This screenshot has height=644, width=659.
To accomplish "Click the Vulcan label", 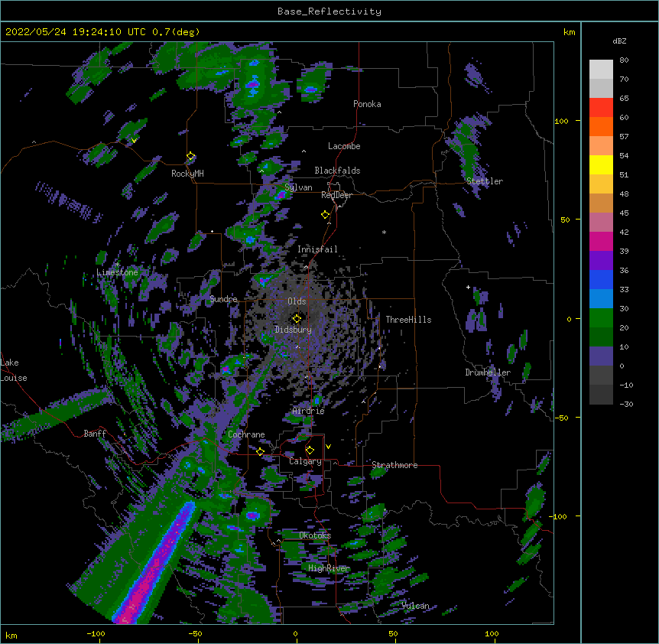I will click(415, 606).
